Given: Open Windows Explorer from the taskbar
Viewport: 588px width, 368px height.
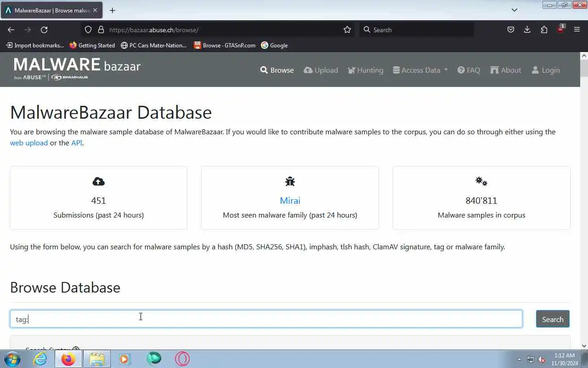Looking at the screenshot, I should (96, 359).
